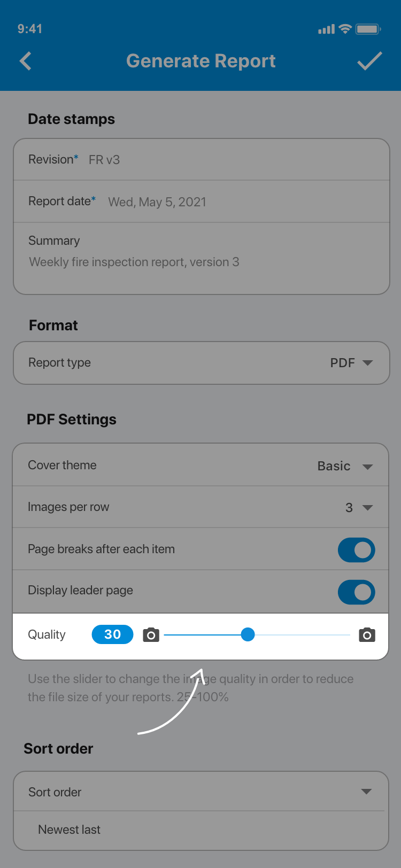Tap the high-quality camera icon right of slider

tap(367, 635)
